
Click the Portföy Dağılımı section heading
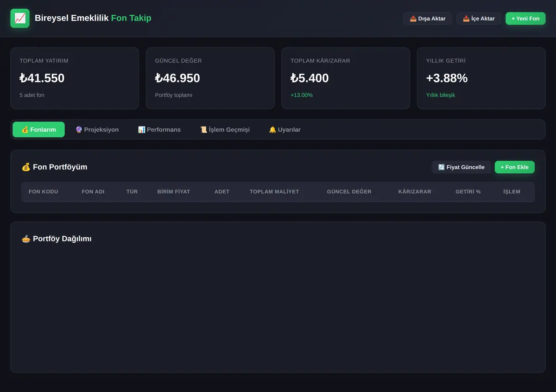click(57, 239)
